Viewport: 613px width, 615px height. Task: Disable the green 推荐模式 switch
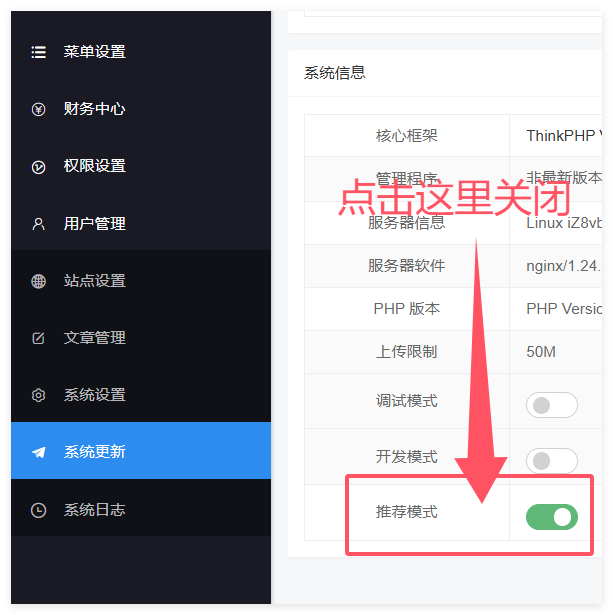(551, 517)
